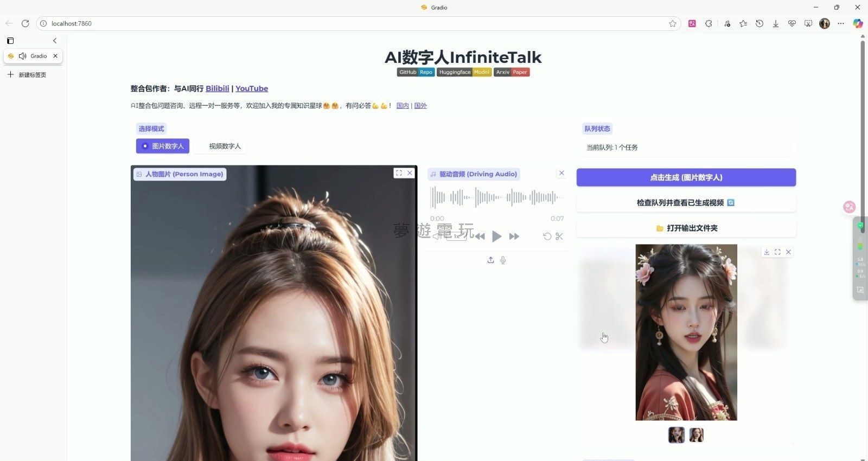Open the browser favorites list
868x461 pixels.
pos(743,23)
